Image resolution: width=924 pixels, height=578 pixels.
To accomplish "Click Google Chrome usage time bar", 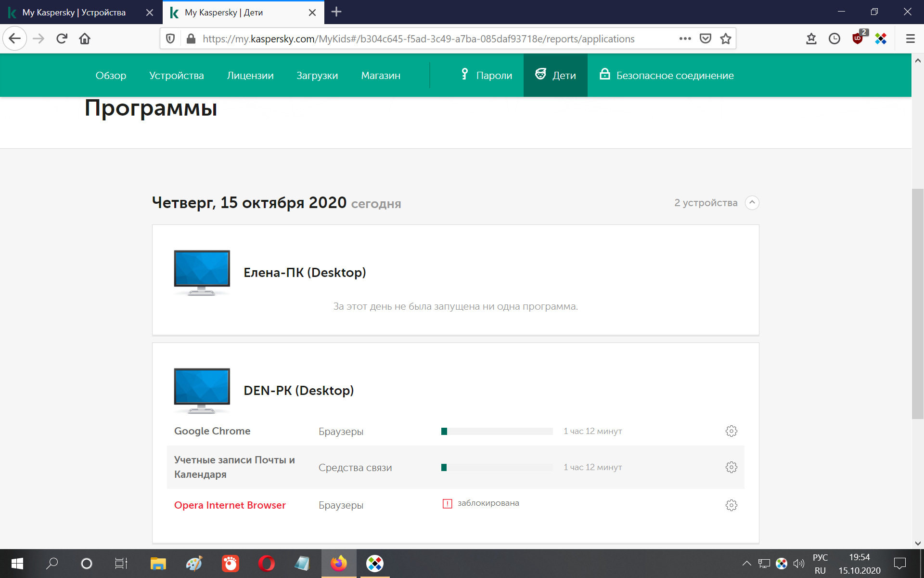I will coord(496,432).
